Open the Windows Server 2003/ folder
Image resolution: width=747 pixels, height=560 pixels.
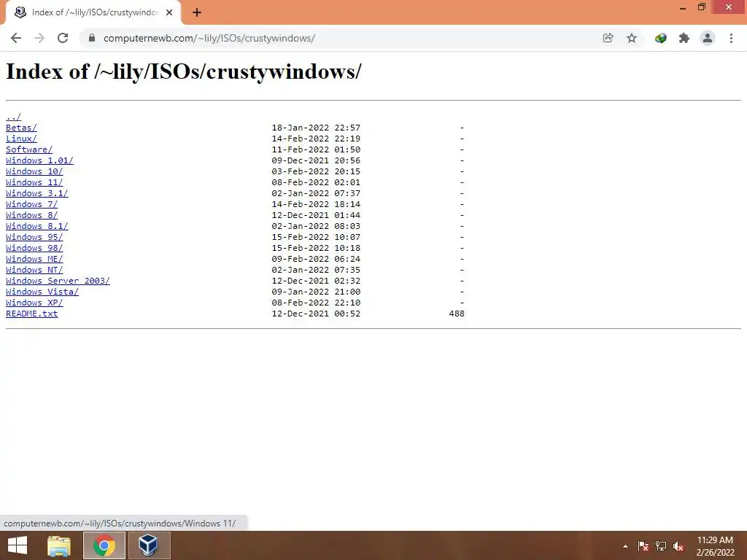[x=58, y=281]
